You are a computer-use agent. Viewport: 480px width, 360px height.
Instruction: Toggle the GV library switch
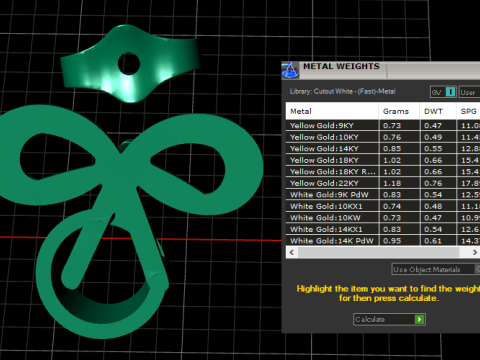tap(443, 92)
